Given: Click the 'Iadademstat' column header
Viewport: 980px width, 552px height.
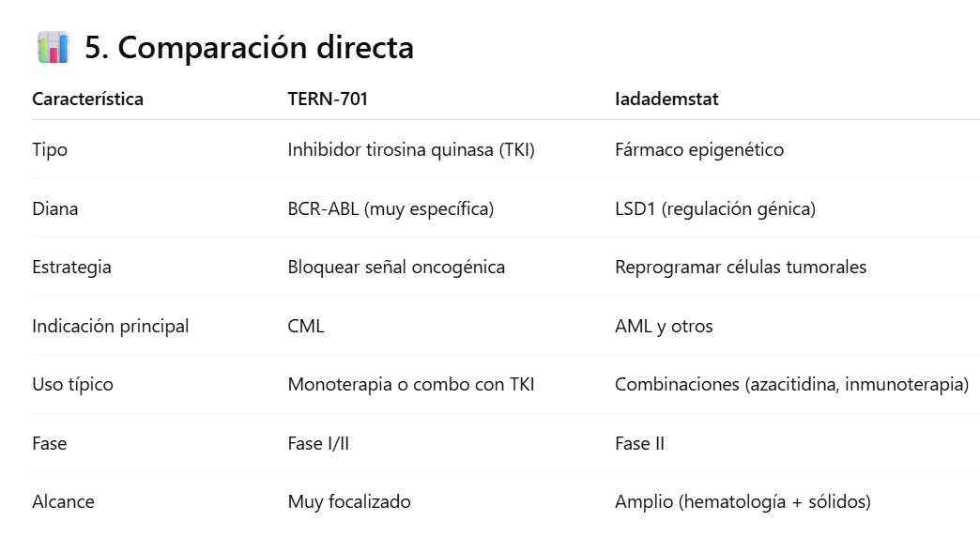Looking at the screenshot, I should tap(666, 99).
